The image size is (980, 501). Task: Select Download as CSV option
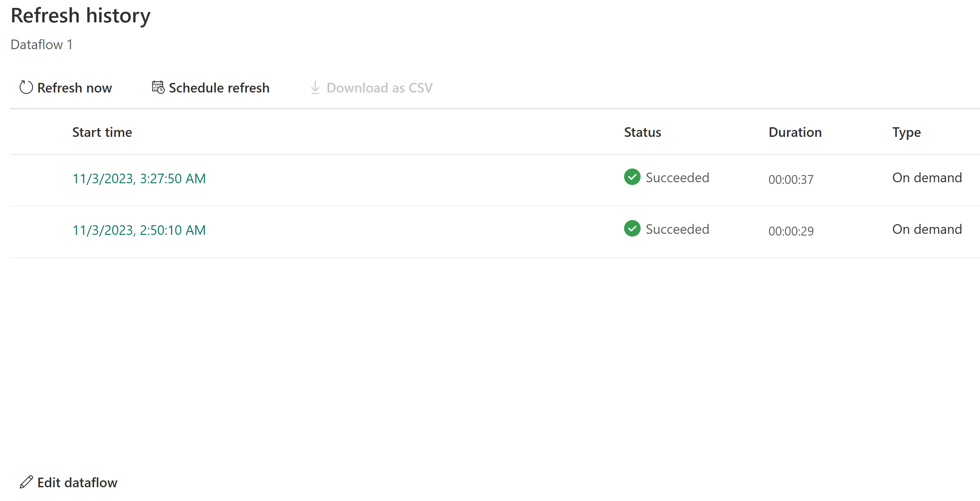pos(371,88)
